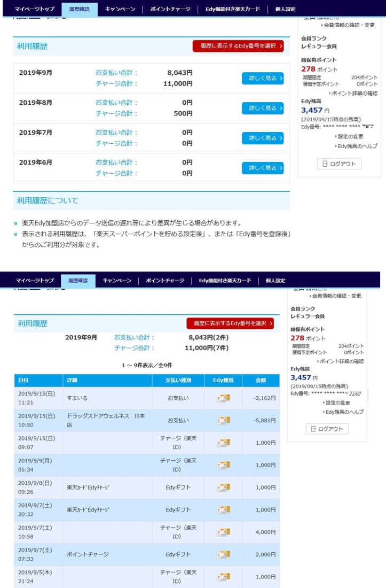The width and height of the screenshot is (386, 588).
Task: Go to ポイントチャージ tab on the monthly list page
Action: (x=170, y=9)
